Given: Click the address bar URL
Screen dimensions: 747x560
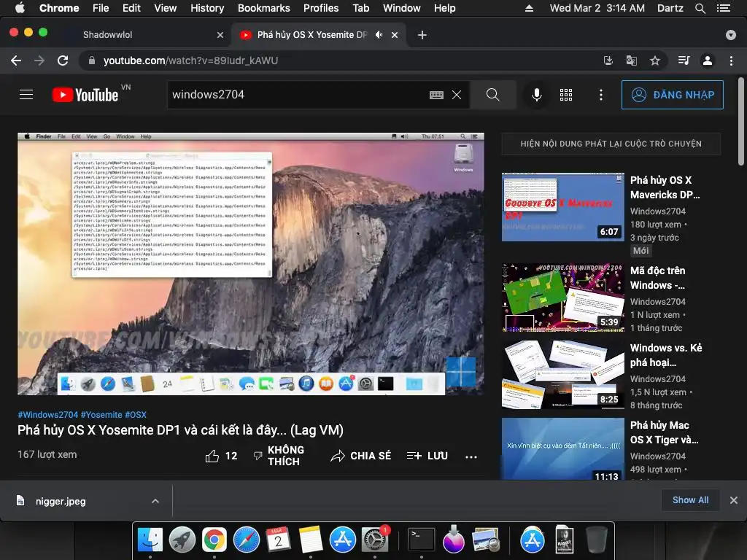Looking at the screenshot, I should [190, 61].
